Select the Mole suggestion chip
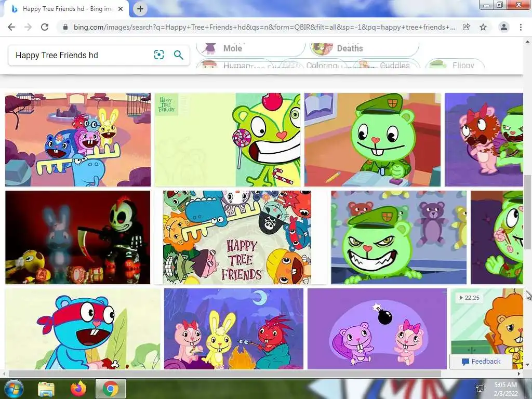The image size is (532, 399). pyautogui.click(x=250, y=49)
